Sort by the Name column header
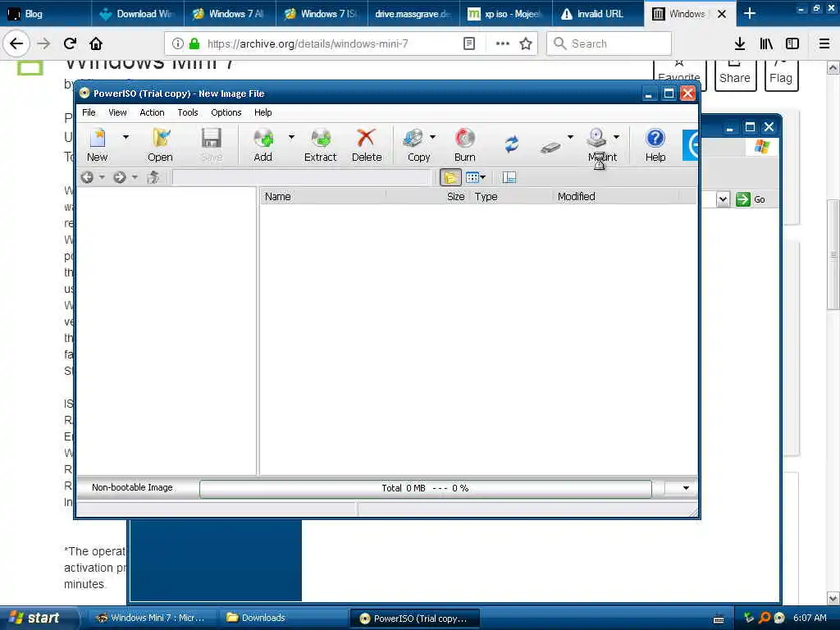The image size is (840, 630). point(323,197)
